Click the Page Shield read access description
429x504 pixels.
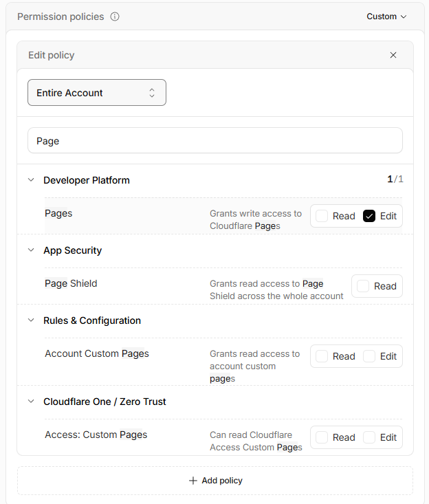click(276, 290)
